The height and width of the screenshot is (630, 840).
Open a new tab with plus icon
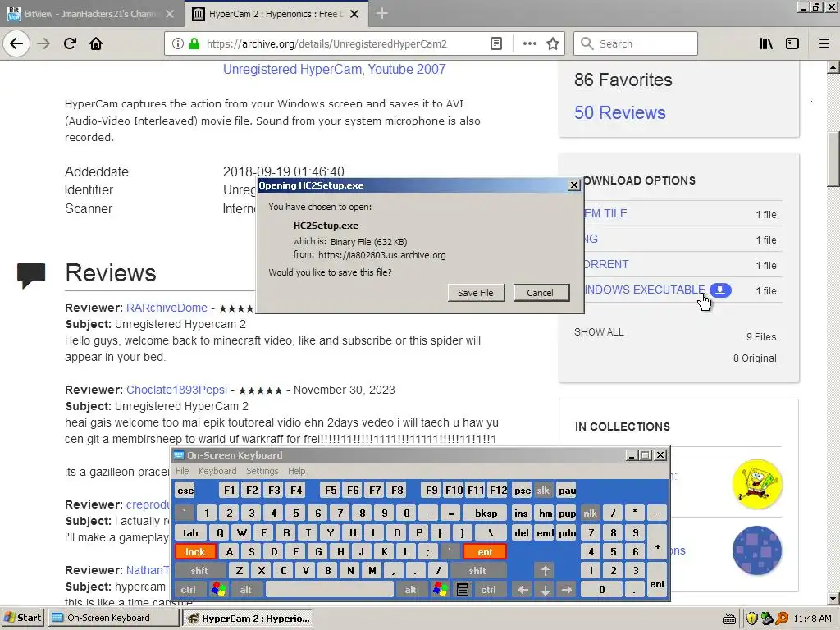coord(381,14)
